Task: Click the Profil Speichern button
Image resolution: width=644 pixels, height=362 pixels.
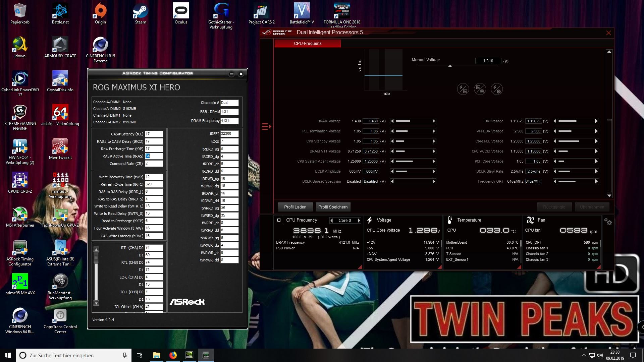Action: (333, 207)
